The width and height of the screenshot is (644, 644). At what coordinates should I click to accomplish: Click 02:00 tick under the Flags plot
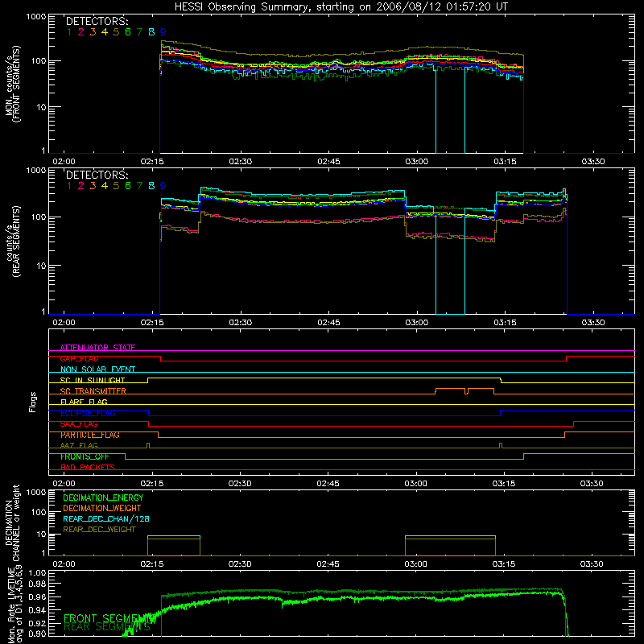64,484
